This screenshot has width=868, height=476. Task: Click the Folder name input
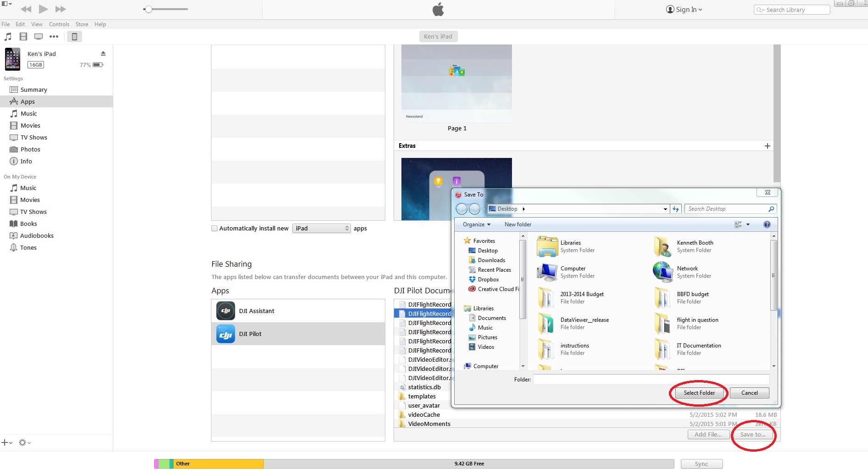[x=651, y=380]
